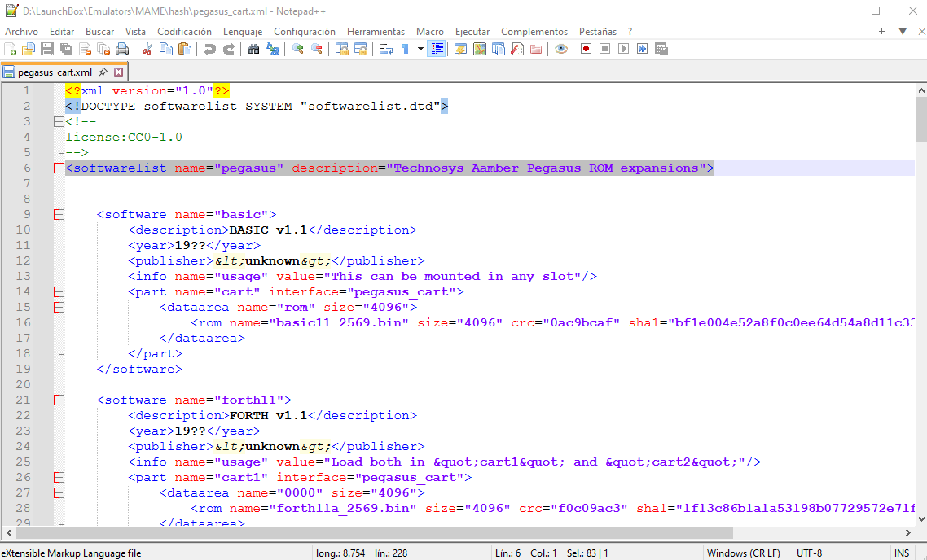Open the Complementos menu
Screen dimensions: 927x560
tap(534, 32)
